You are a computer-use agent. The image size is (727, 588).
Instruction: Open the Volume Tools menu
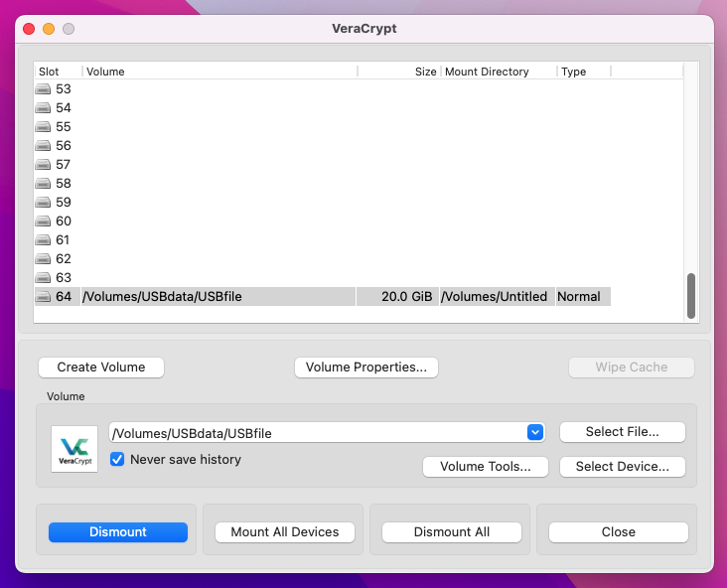click(486, 467)
